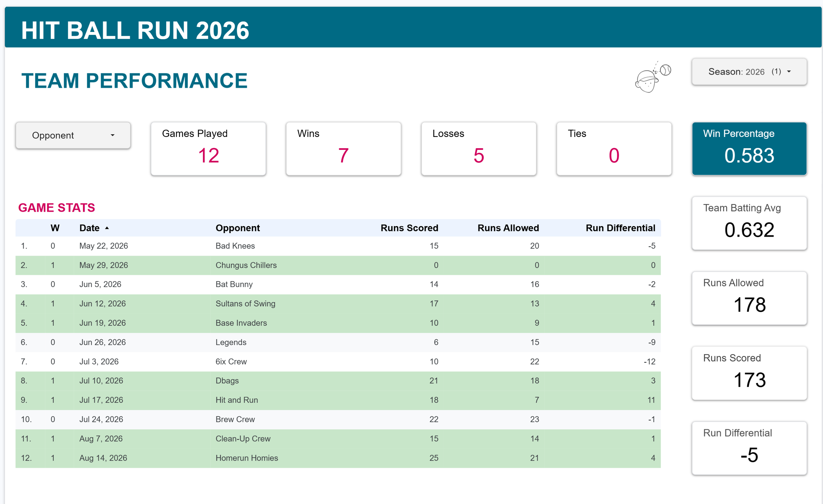Image resolution: width=823 pixels, height=504 pixels.
Task: Click the Run Differential -5 scorecard
Action: pos(749,448)
